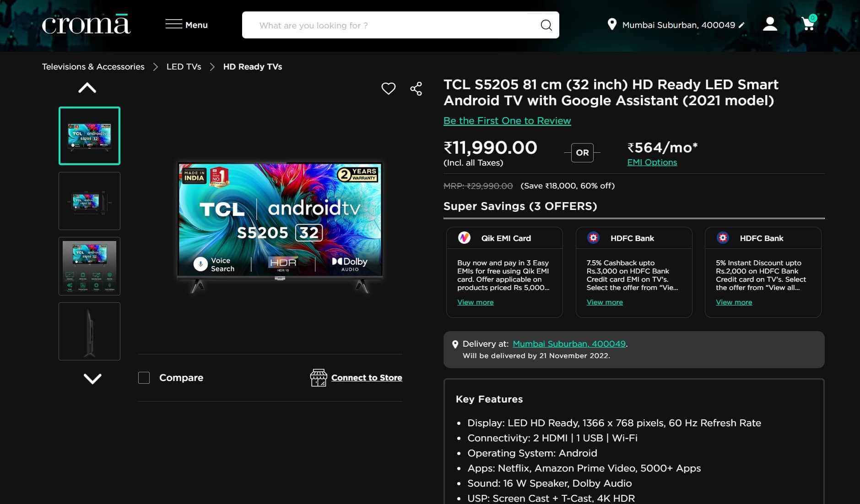Screen dimensions: 860x504
Task: Click the store icon beside Connect to Store
Action: click(319, 378)
